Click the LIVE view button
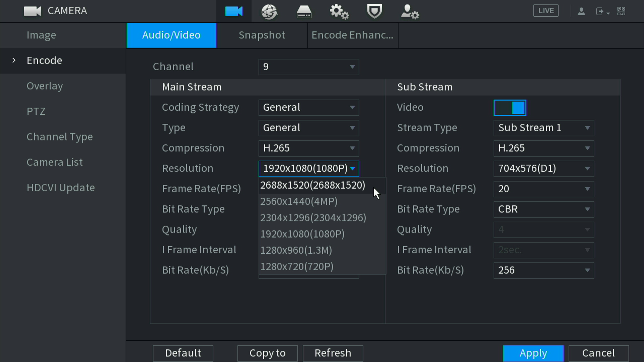644x362 pixels. 546,11
